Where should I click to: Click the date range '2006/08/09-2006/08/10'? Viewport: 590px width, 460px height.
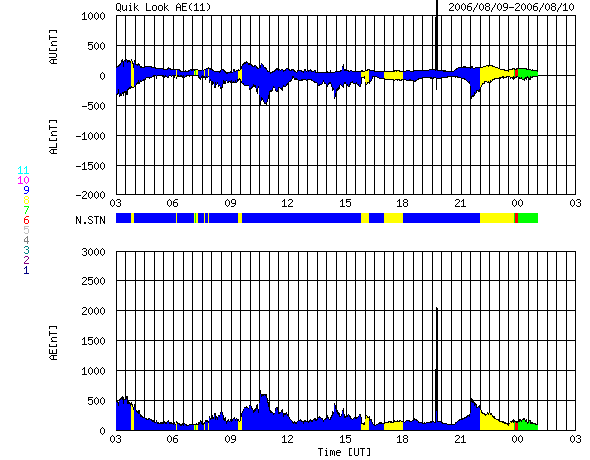[x=511, y=7]
